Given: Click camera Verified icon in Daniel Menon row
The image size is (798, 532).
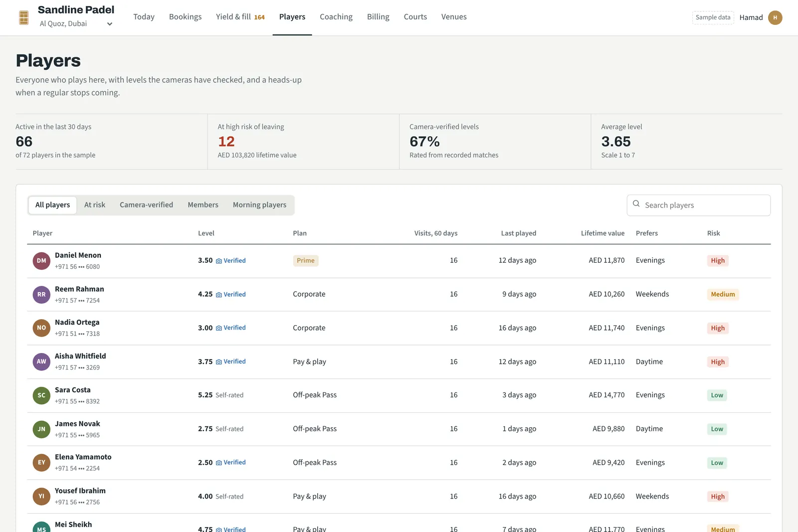Looking at the screenshot, I should (218, 261).
